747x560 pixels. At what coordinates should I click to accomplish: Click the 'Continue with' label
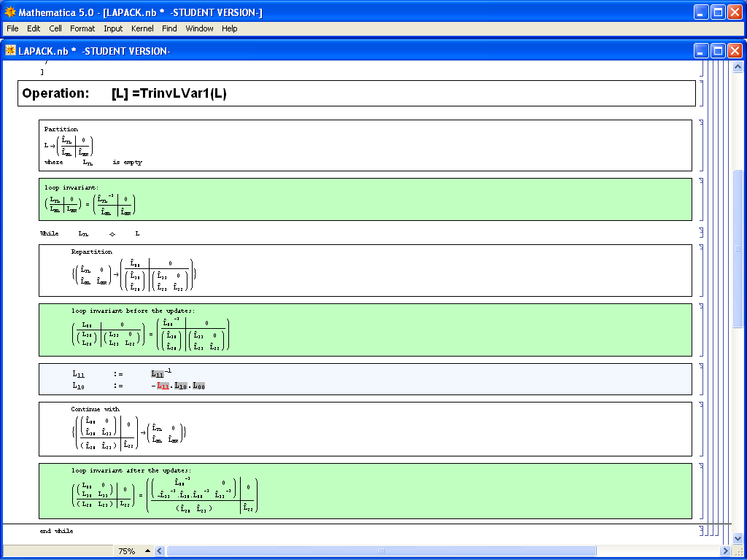(96, 409)
